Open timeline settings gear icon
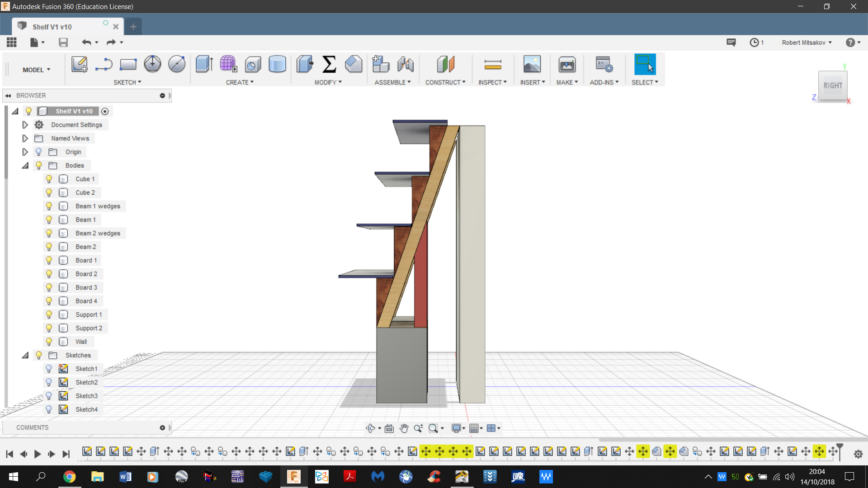Viewport: 868px width, 488px height. pos(858,454)
